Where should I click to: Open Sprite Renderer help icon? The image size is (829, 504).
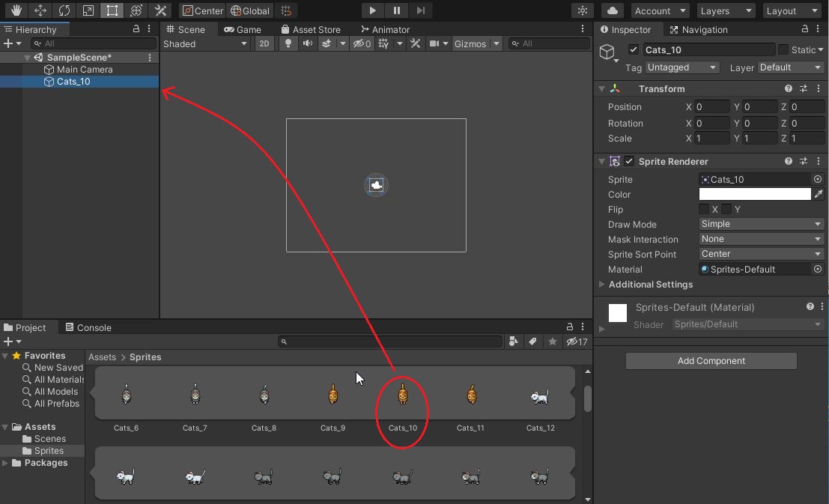point(789,161)
